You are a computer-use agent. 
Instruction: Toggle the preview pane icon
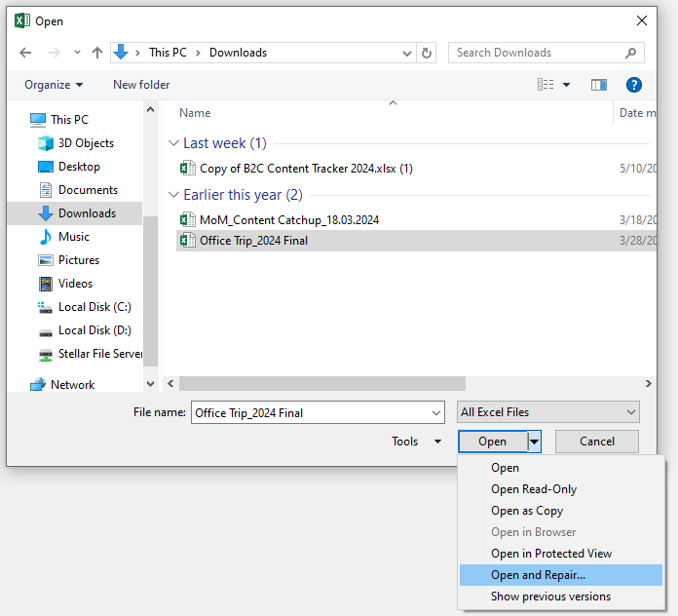[x=599, y=85]
